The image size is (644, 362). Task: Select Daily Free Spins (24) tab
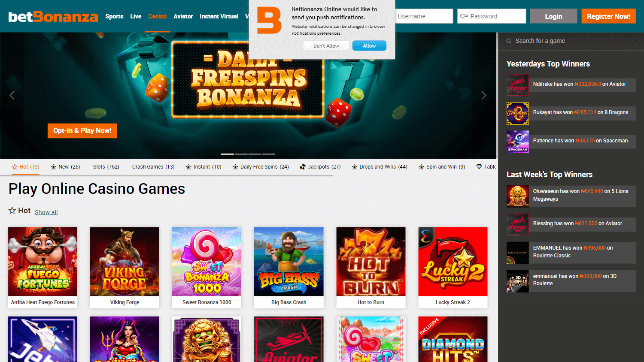261,167
